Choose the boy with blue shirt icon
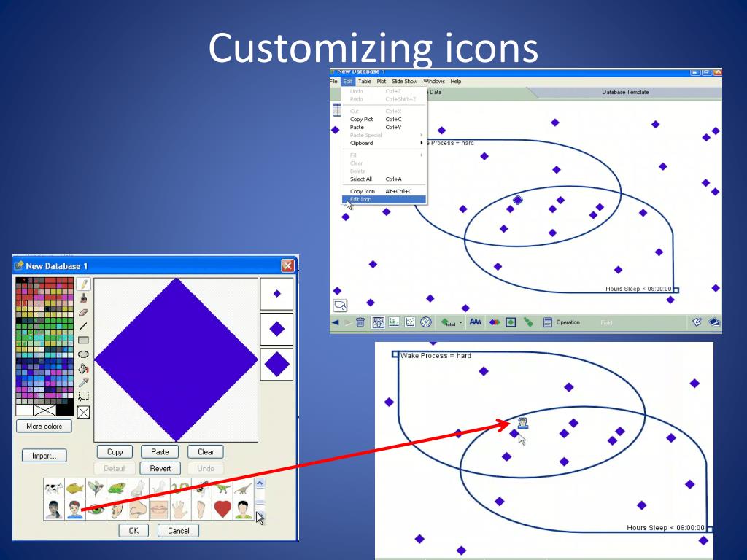The width and height of the screenshot is (747, 560). [x=75, y=509]
